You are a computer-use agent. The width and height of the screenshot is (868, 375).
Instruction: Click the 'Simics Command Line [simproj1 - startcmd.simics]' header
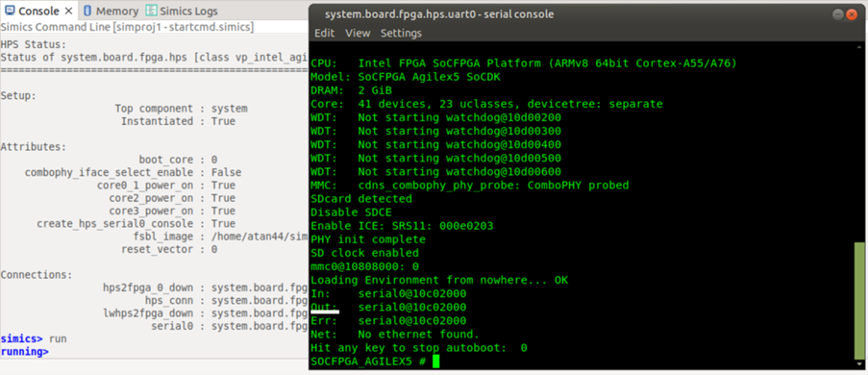tap(127, 27)
